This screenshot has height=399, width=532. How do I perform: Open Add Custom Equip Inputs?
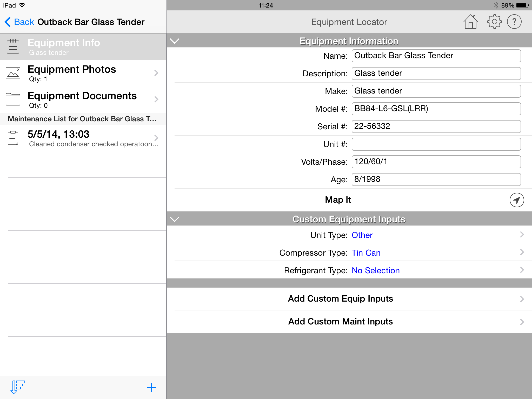tap(349, 299)
